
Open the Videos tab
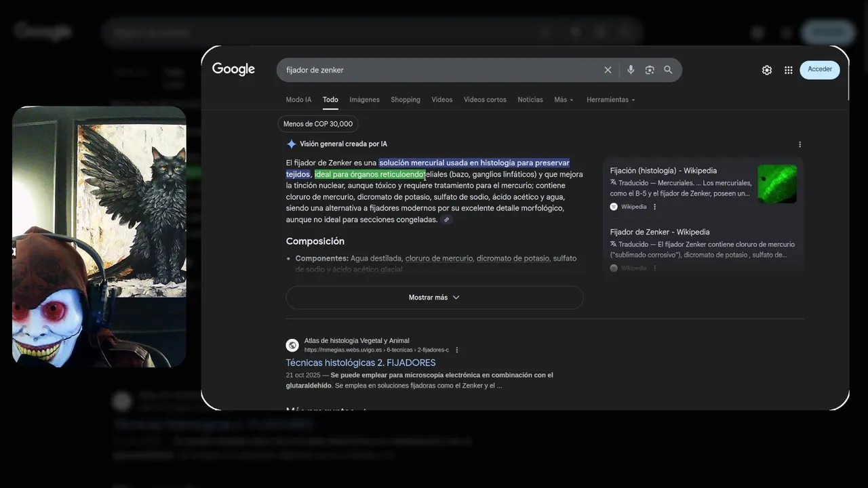(441, 100)
